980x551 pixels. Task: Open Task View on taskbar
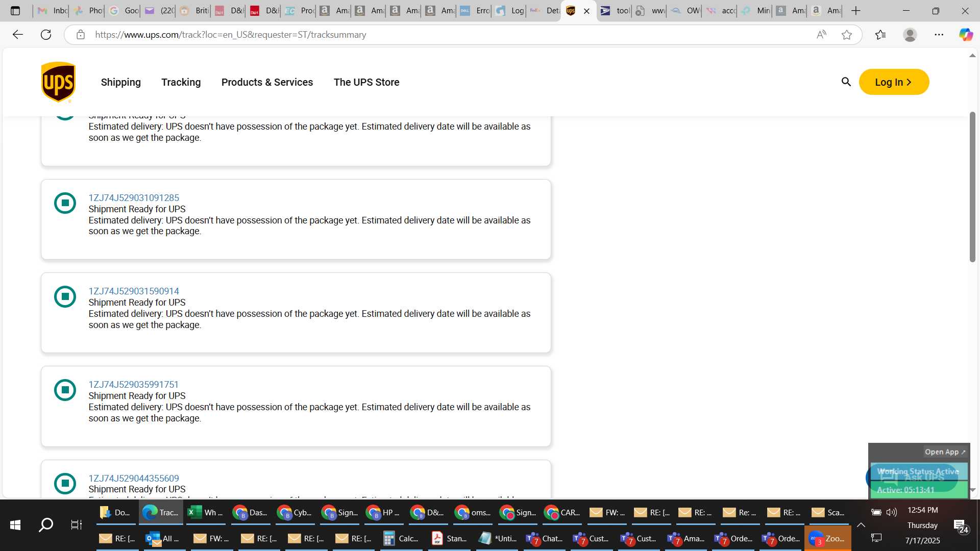tap(77, 524)
